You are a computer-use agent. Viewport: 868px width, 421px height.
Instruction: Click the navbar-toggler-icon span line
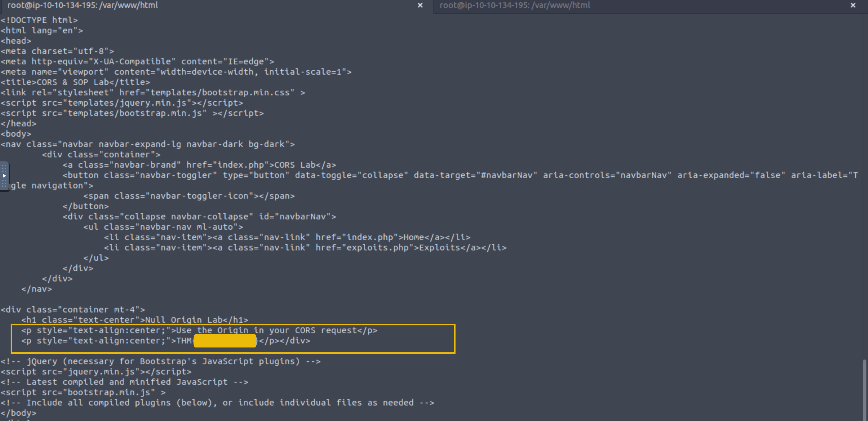(x=189, y=196)
